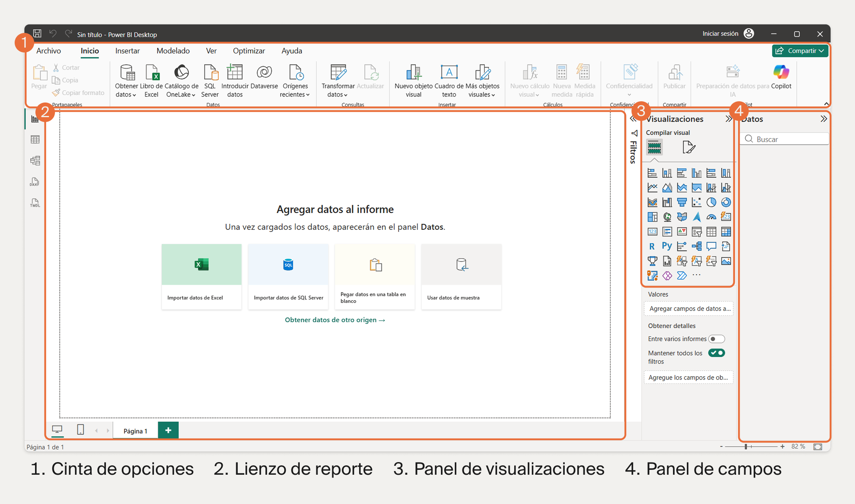This screenshot has height=504, width=855.
Task: Switch to mobile layout icon at bottom
Action: click(81, 430)
